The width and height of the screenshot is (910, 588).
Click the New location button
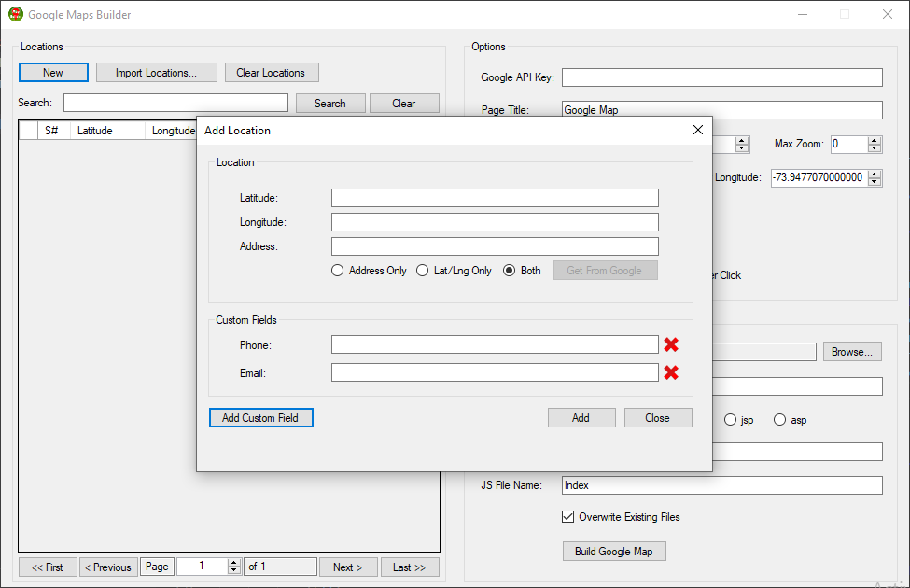pos(52,72)
